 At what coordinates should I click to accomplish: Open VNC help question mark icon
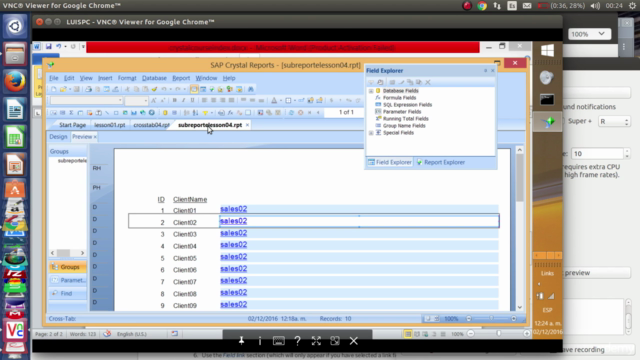point(298,341)
